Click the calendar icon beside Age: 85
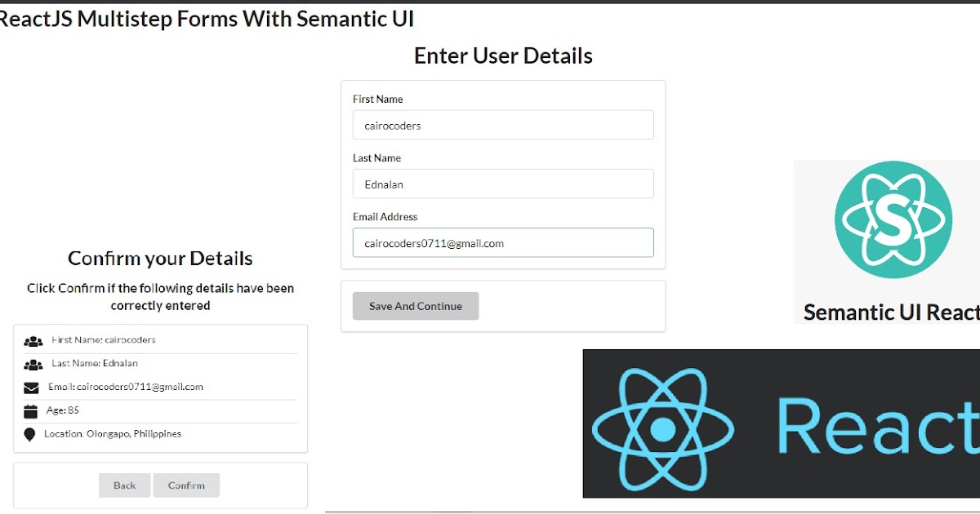The width and height of the screenshot is (980, 514). tap(32, 410)
